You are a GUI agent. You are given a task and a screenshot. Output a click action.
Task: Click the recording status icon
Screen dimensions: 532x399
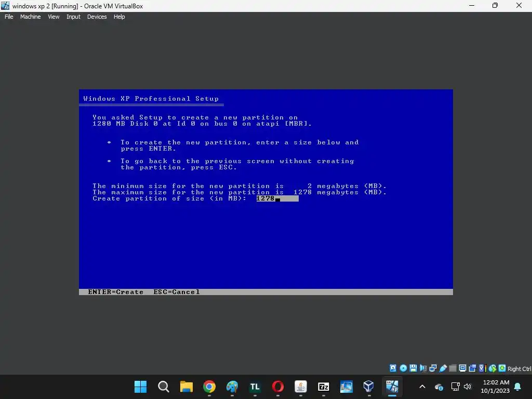(472, 368)
